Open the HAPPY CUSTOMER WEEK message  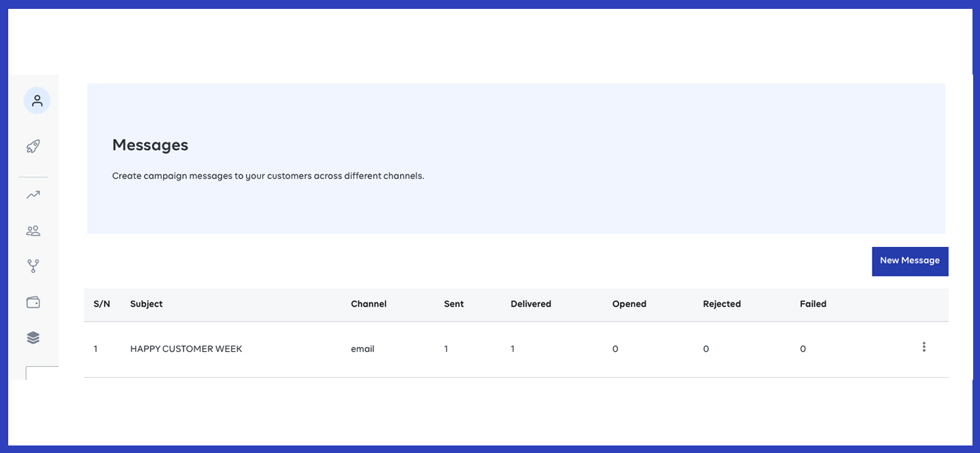(x=186, y=349)
